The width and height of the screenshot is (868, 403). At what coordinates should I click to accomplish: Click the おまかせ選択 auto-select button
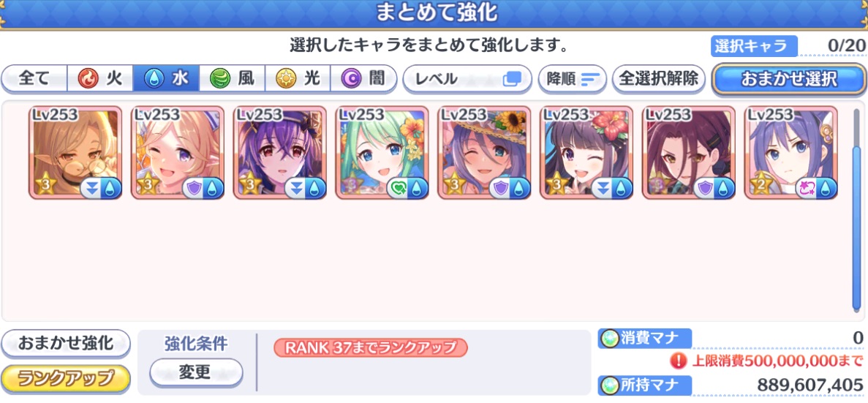click(788, 78)
